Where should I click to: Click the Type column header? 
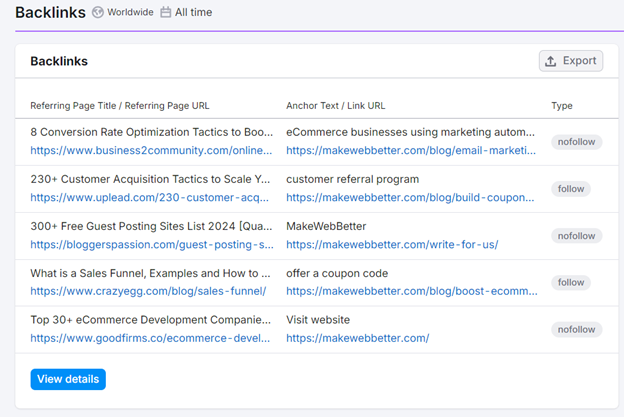562,105
